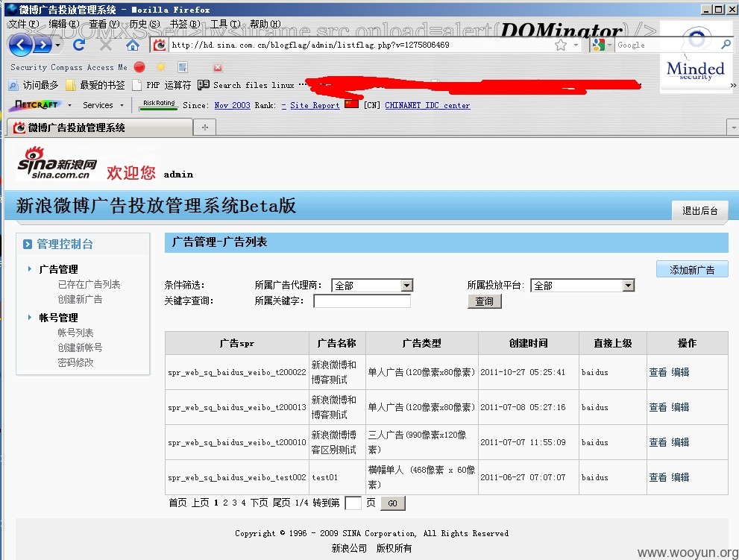739x560 pixels.
Task: Click the Google search magnifier icon
Action: pyautogui.click(x=726, y=45)
